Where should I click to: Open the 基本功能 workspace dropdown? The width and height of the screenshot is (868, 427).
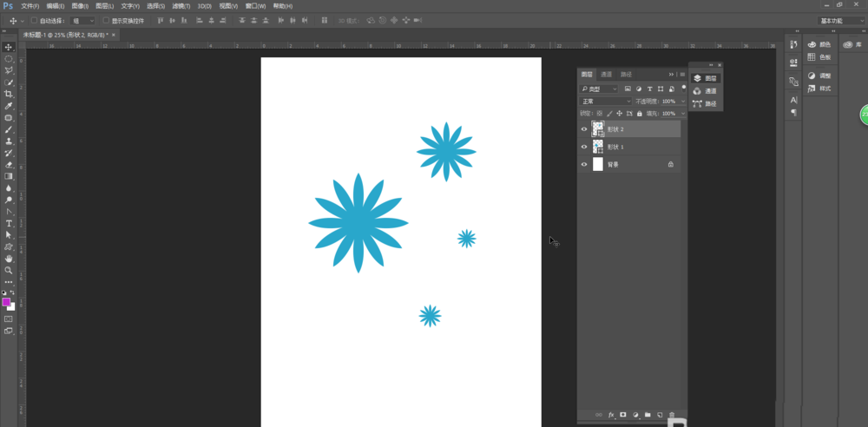[x=840, y=21]
